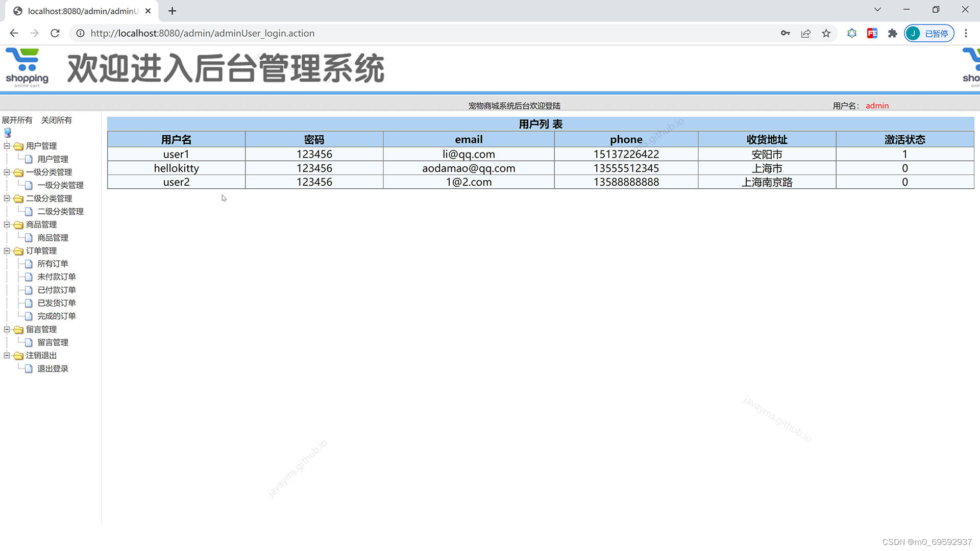Open 已发货订单 in the order tree

[x=57, y=303]
